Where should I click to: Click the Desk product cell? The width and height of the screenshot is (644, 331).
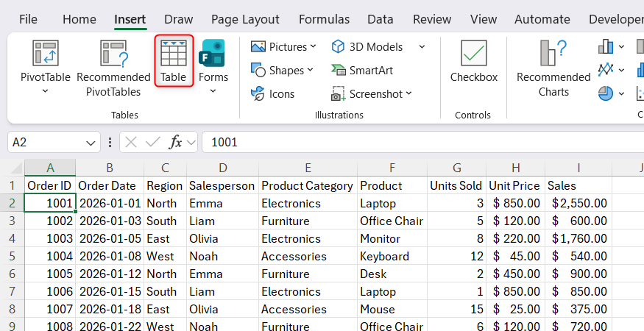[x=392, y=274]
